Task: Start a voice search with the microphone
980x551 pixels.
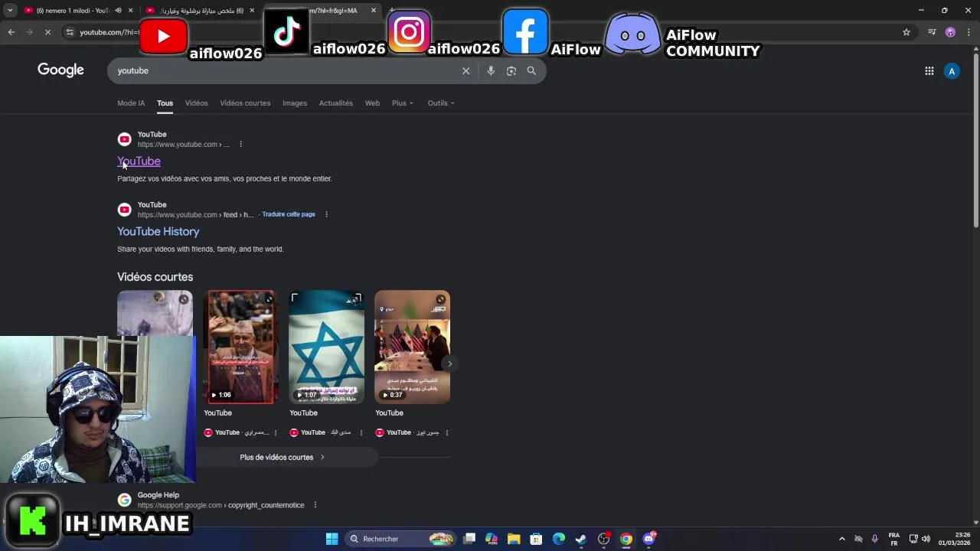Action: pos(491,70)
